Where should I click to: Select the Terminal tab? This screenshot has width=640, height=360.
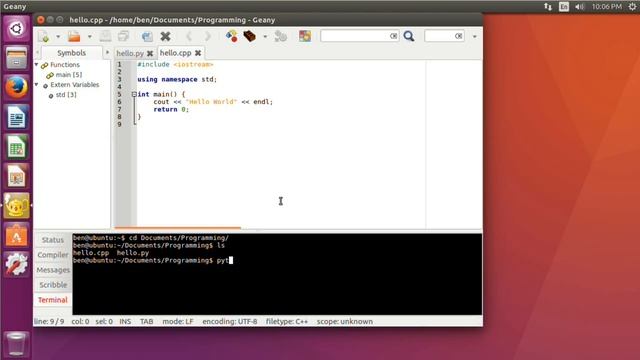tap(53, 300)
